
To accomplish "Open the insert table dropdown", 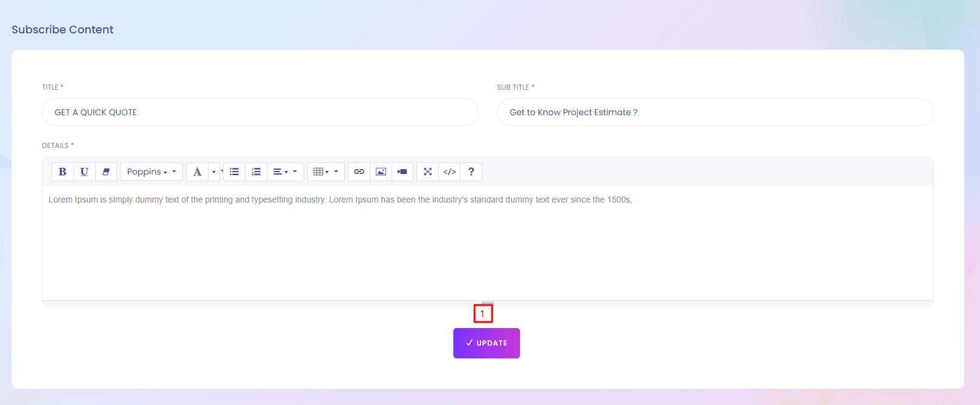I will click(325, 172).
